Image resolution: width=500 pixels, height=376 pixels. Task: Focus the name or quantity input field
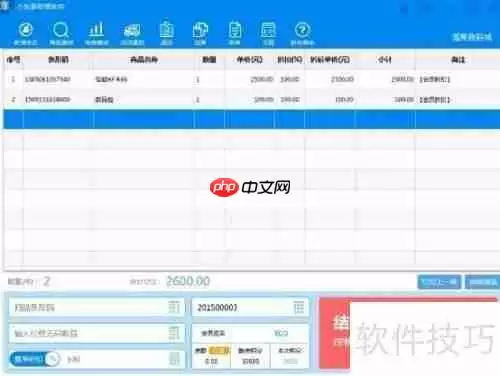[96, 333]
